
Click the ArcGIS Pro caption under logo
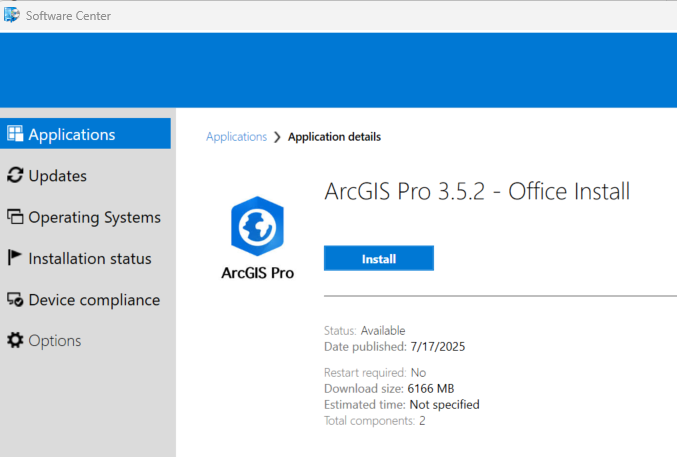(x=258, y=273)
